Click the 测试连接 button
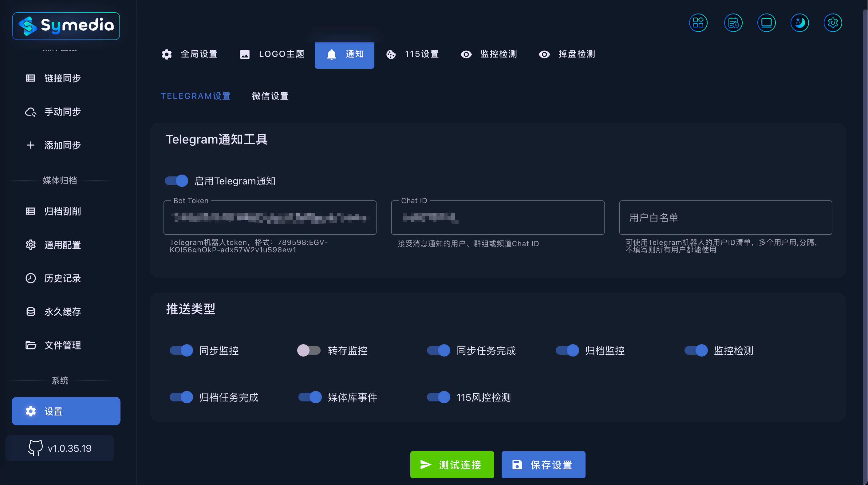 tap(452, 465)
